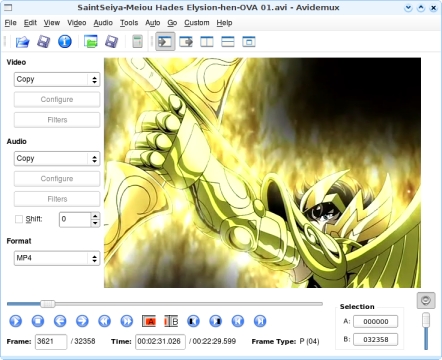Click the Save project floppy icon
This screenshot has width=442, height=360.
point(111,42)
